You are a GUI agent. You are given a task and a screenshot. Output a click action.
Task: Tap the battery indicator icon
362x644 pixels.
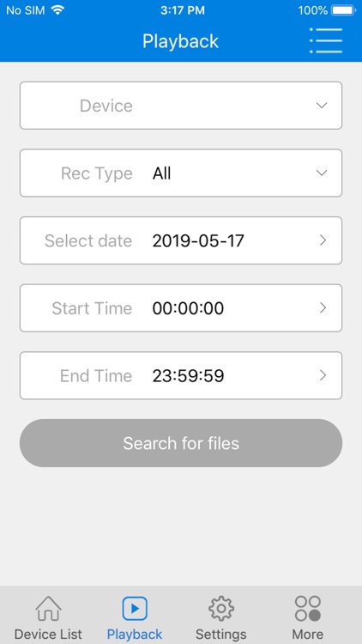[x=343, y=10]
